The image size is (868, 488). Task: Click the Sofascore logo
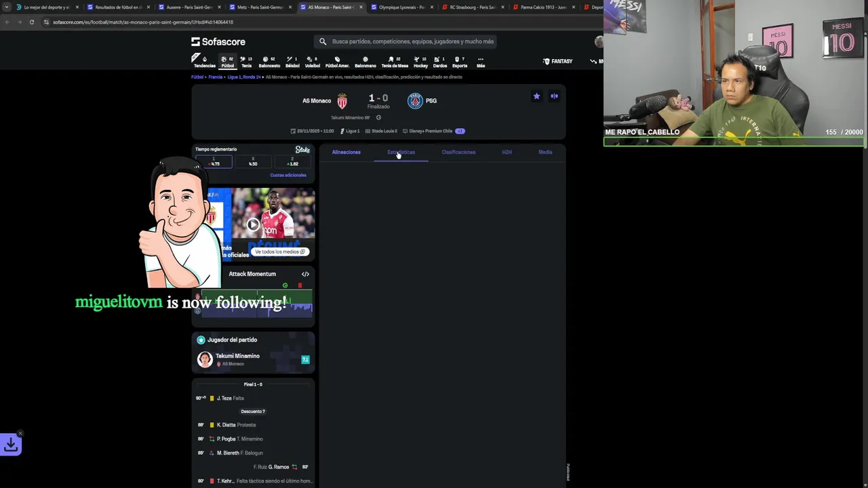218,41
